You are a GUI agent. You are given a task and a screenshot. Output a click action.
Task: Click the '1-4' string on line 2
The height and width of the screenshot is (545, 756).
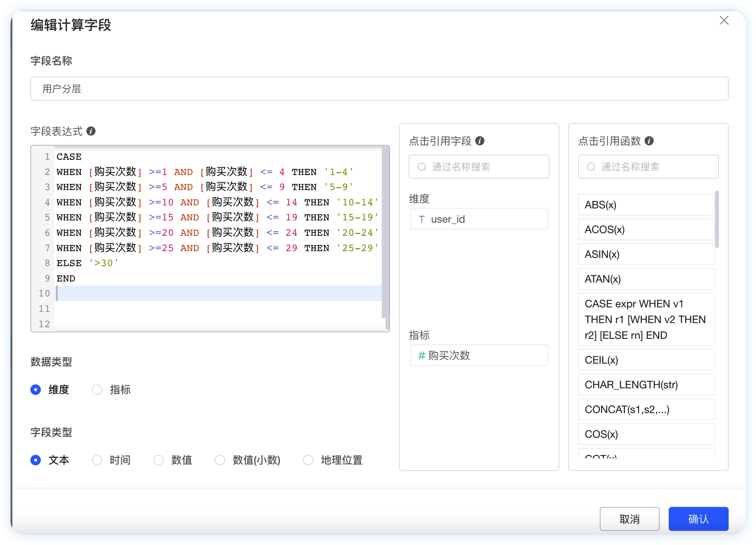(339, 172)
